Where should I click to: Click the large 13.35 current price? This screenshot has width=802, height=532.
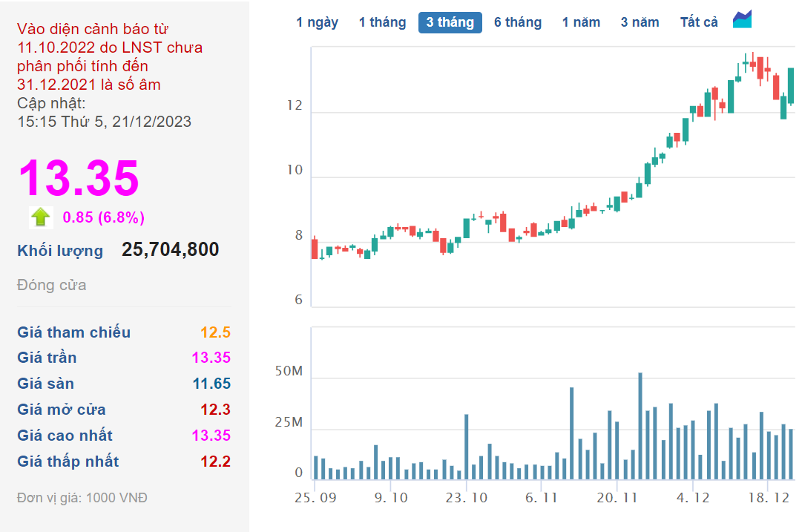tap(79, 178)
